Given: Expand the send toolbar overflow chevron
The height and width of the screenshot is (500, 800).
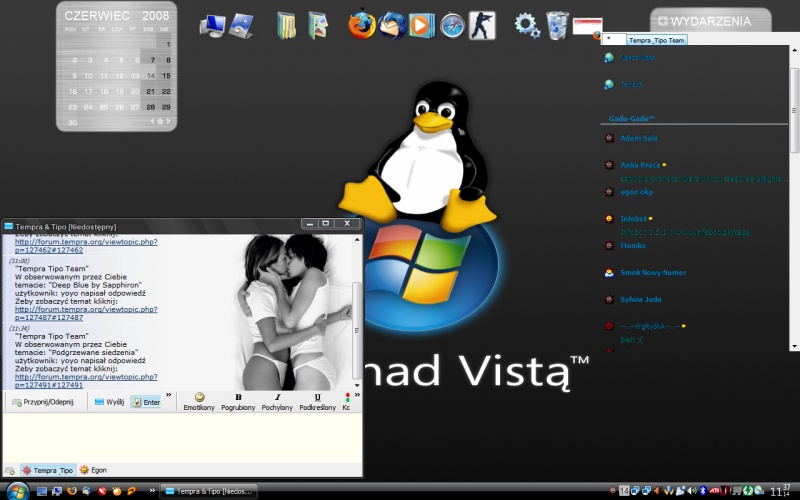Looking at the screenshot, I should (168, 394).
